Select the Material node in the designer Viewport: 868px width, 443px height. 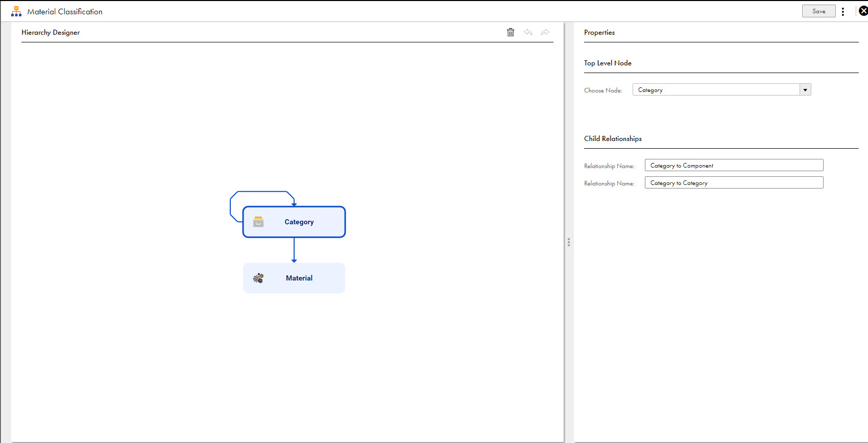pos(294,278)
